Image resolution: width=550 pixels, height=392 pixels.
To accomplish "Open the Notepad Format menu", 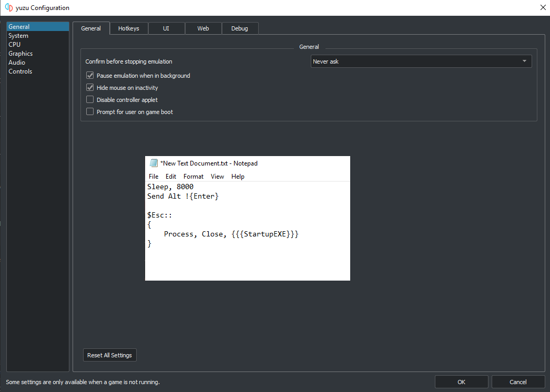I will [x=193, y=177].
